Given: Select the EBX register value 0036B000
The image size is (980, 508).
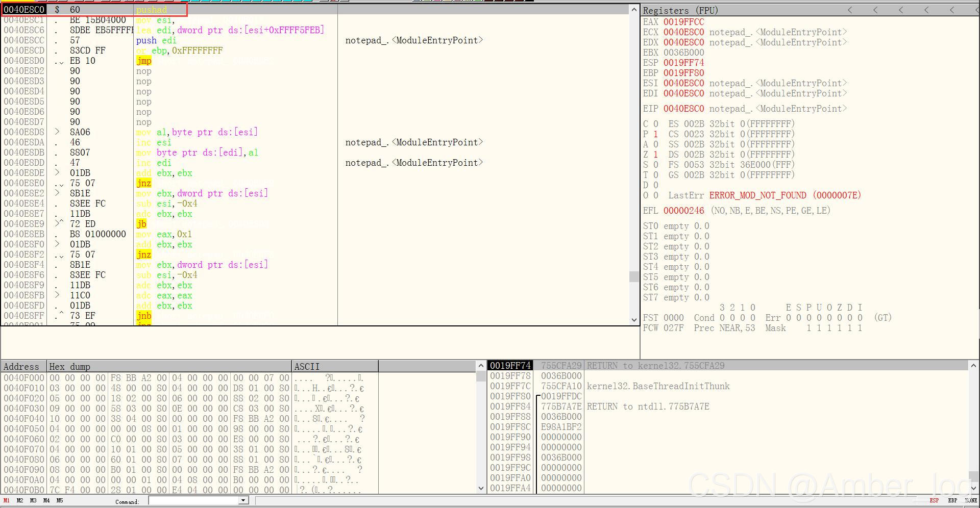Looking at the screenshot, I should [x=683, y=53].
